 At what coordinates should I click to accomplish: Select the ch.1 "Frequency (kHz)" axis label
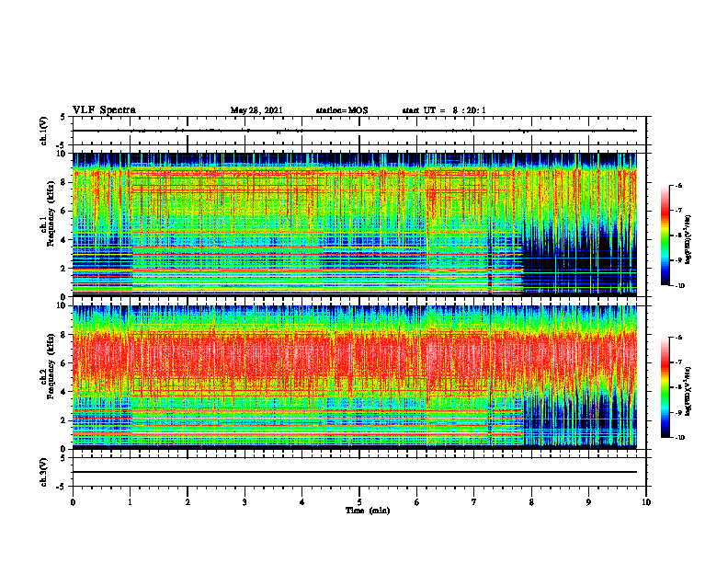coord(51,213)
